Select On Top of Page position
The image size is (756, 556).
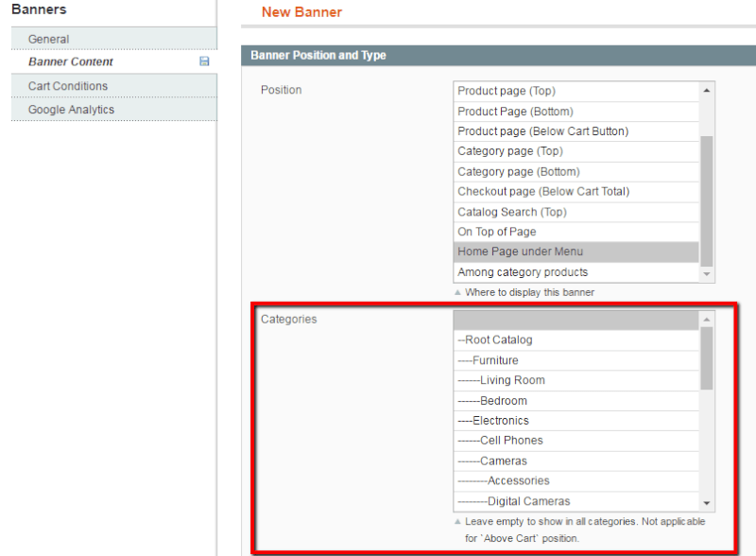(x=496, y=232)
